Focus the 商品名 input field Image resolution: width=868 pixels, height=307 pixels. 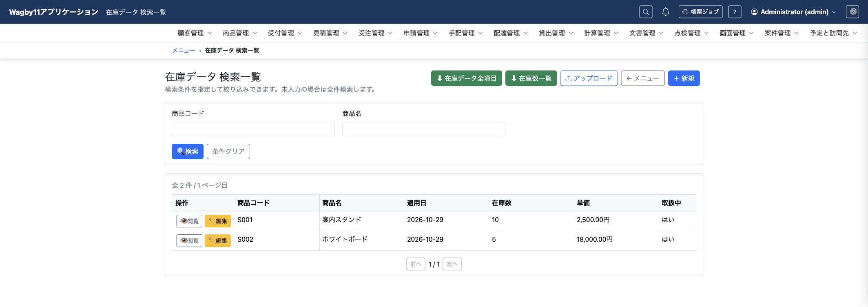(424, 129)
